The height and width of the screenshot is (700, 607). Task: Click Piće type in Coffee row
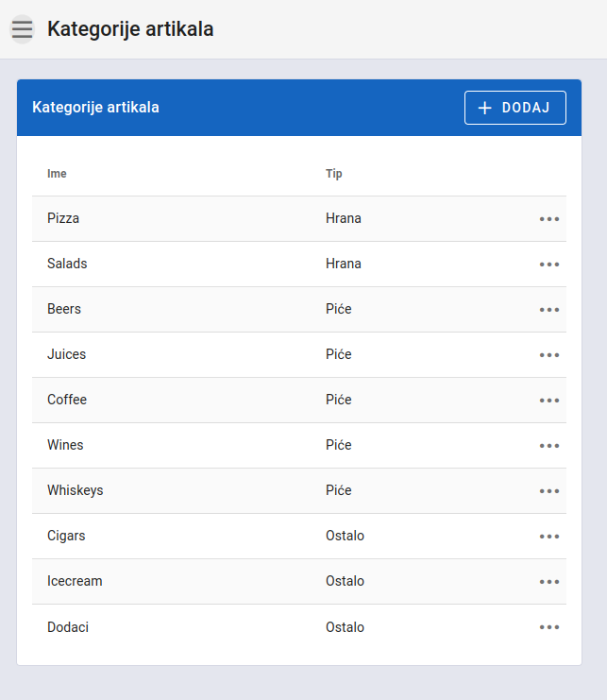[x=339, y=400]
